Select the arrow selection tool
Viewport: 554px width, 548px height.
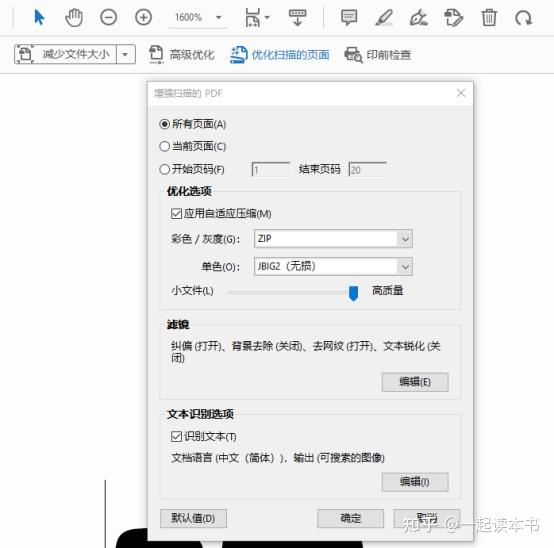pos(39,17)
